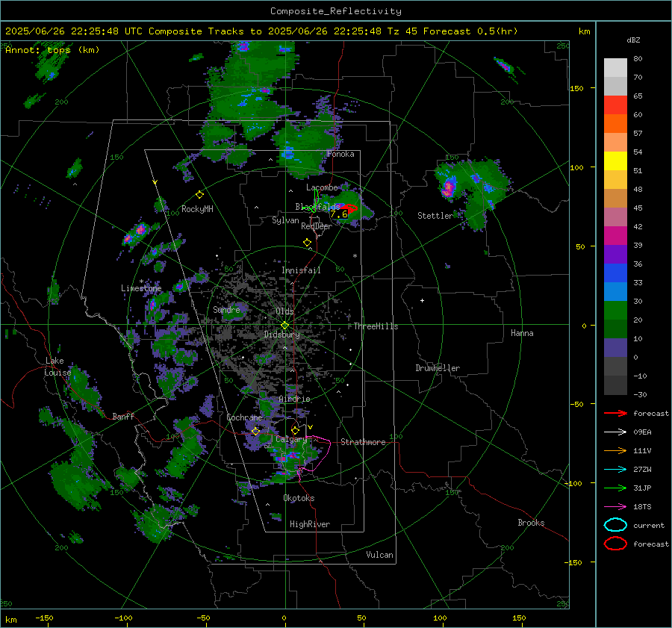Click the Innisfail city label
The image size is (672, 628).
[301, 270]
